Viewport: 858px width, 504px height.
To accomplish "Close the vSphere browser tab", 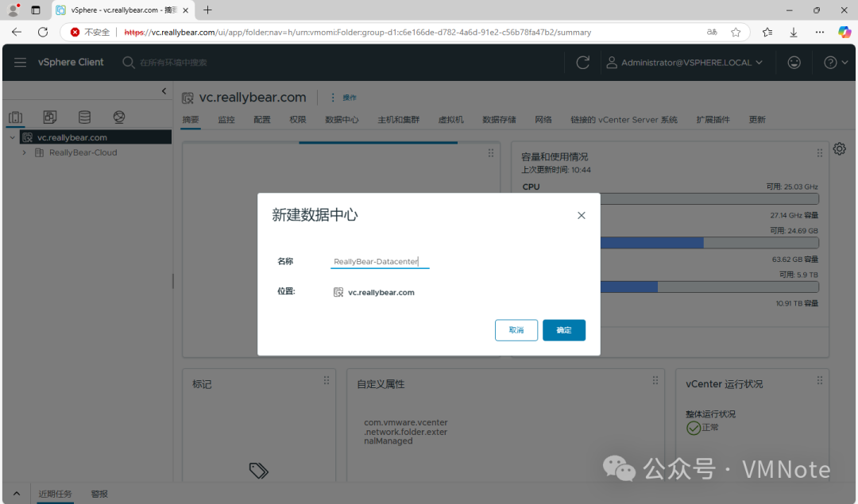I will click(185, 10).
